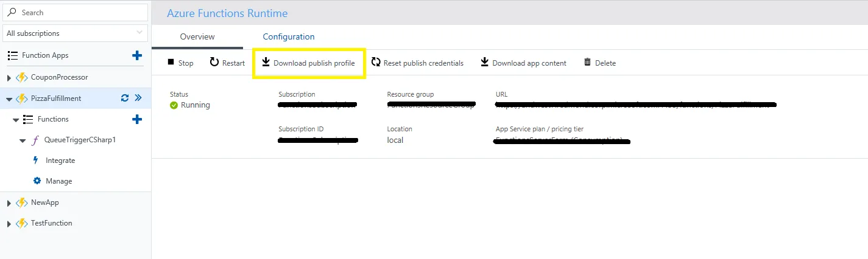The width and height of the screenshot is (868, 259).
Task: Click the Download publish profile arrow icon
Action: tap(266, 62)
